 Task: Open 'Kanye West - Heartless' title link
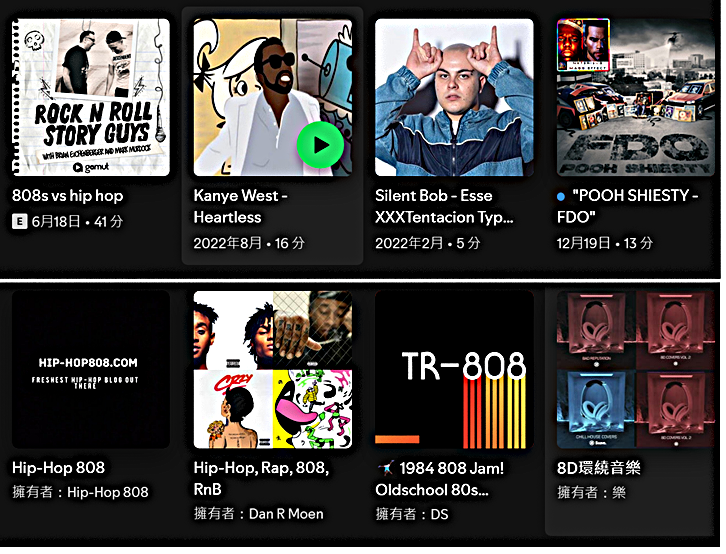241,206
